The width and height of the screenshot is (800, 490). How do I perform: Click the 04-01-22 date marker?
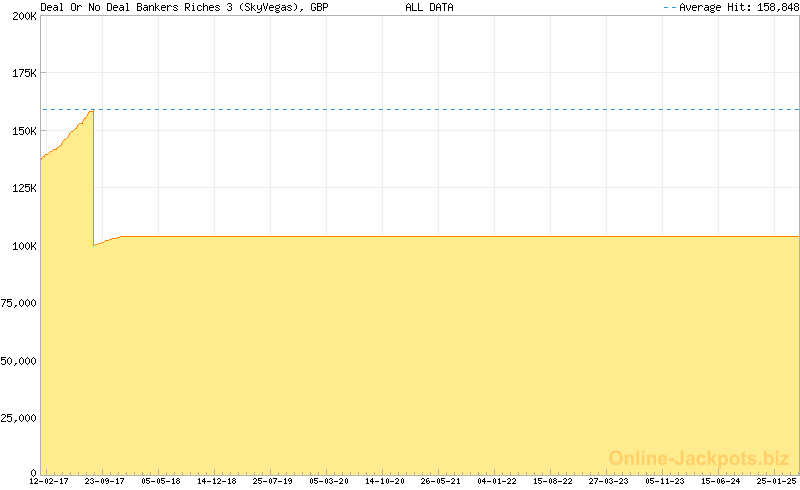tap(497, 481)
